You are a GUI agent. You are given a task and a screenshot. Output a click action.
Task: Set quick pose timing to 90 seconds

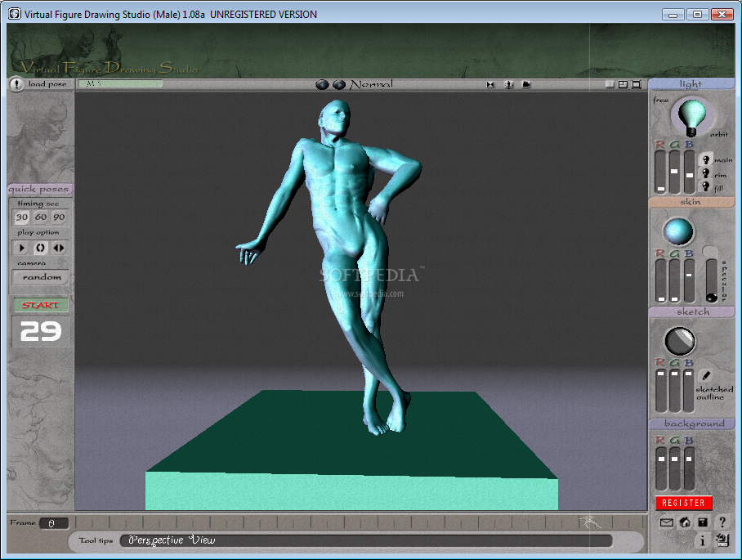(59, 217)
